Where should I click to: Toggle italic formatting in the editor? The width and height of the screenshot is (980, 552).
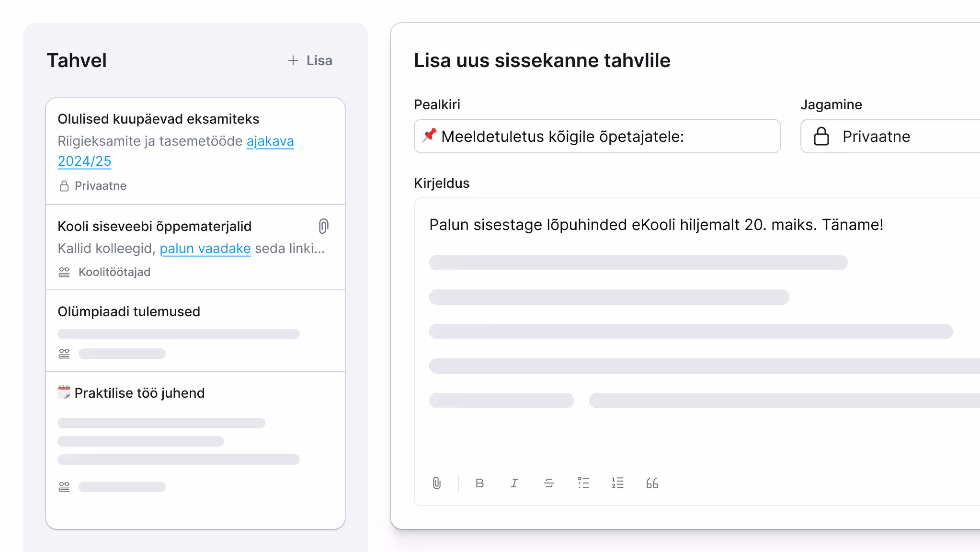(514, 483)
